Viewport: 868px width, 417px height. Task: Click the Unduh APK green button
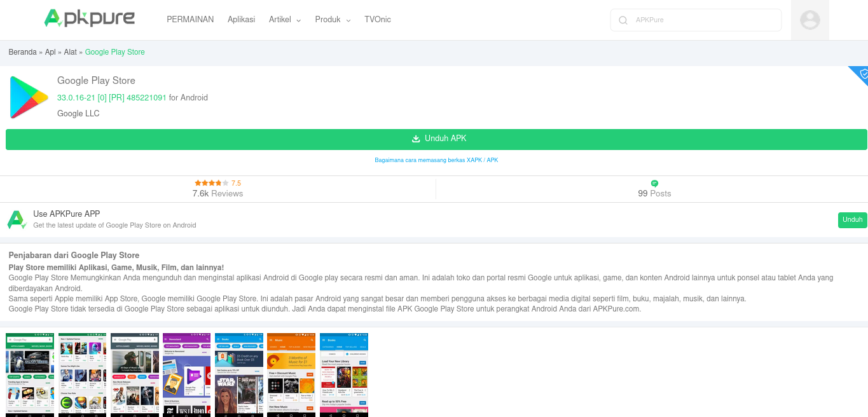point(436,139)
